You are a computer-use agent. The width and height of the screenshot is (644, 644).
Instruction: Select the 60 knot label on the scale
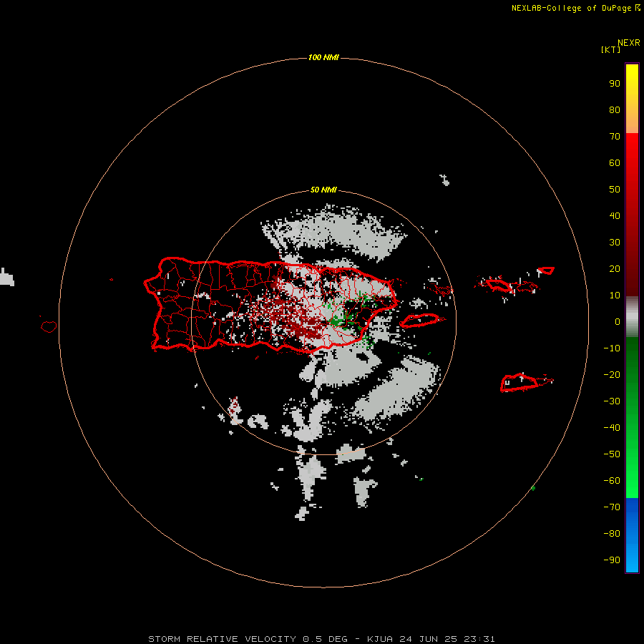pyautogui.click(x=615, y=163)
